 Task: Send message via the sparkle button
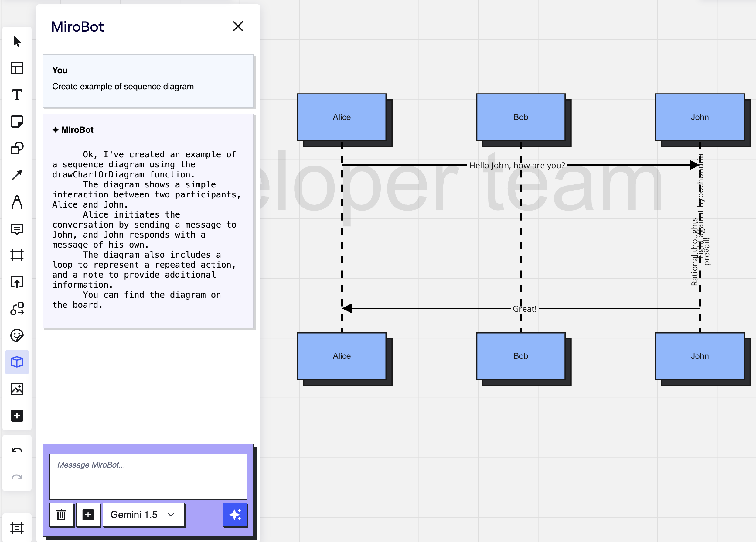[x=235, y=515]
